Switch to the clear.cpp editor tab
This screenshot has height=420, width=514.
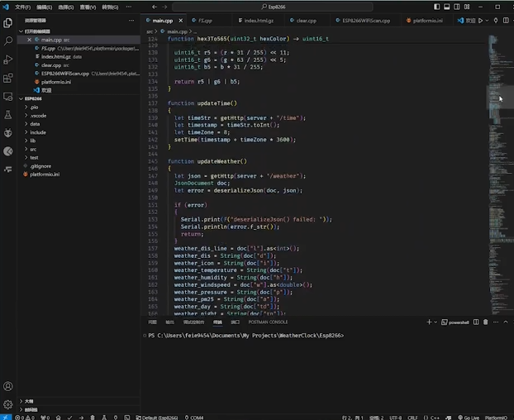(306, 20)
